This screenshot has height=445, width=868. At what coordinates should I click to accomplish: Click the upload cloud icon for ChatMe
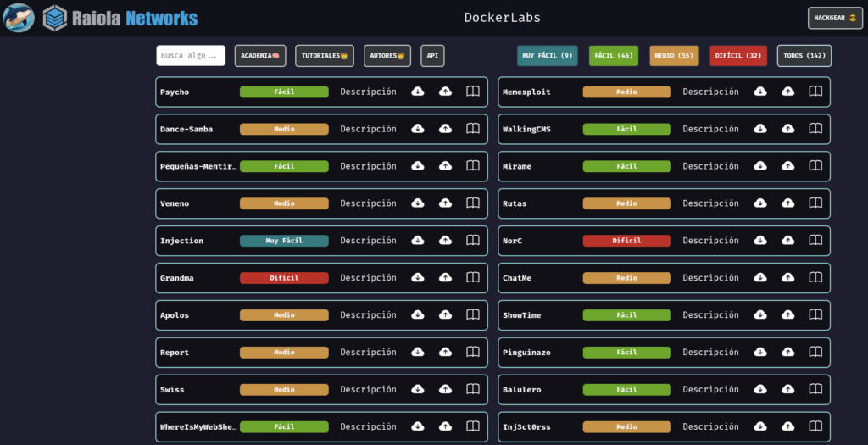pos(787,277)
